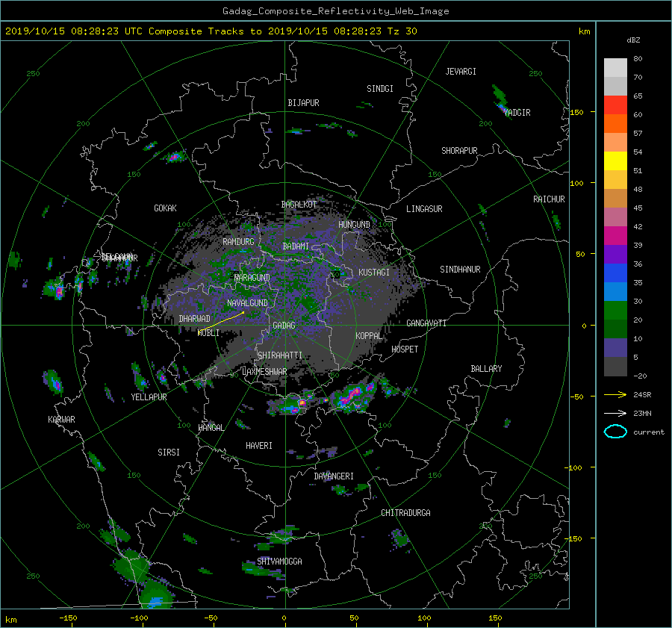The width and height of the screenshot is (672, 628).
Task: Click the KARWAR city label
Action: click(x=61, y=419)
